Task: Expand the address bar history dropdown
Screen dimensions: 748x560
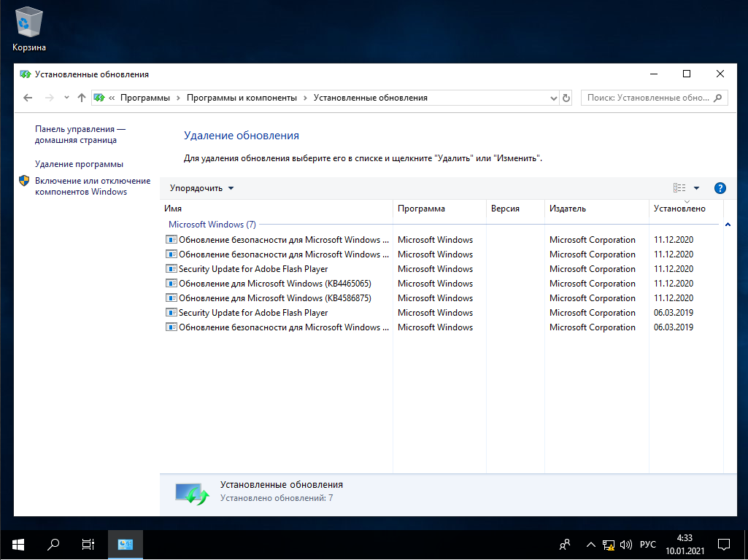Action: click(553, 98)
